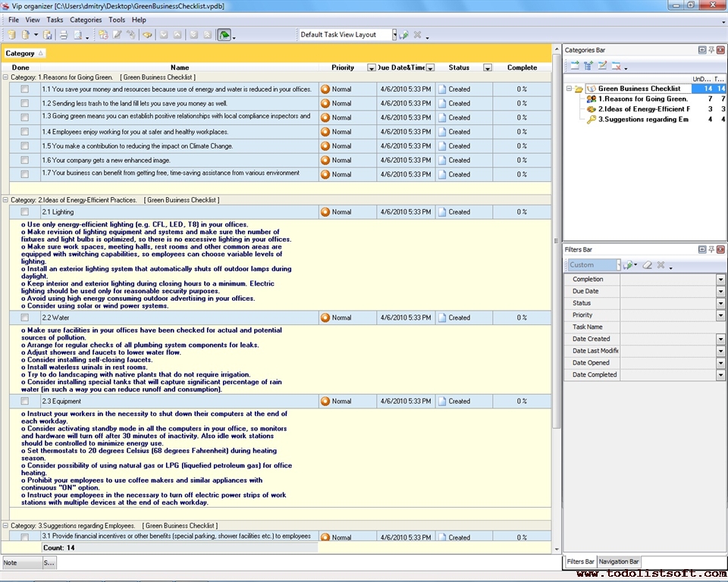Image resolution: width=728 pixels, height=582 pixels.
Task: Click the delete category icon in Categories Bar
Action: [616, 66]
